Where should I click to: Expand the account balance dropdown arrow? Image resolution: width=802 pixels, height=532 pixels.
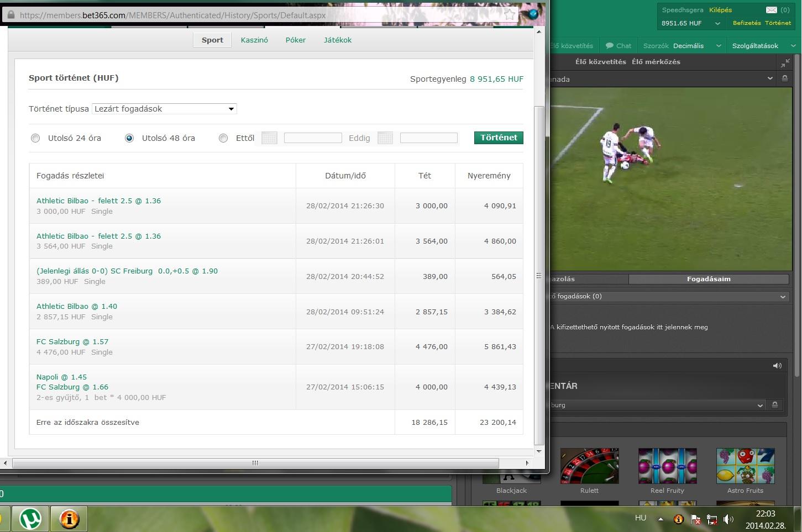pyautogui.click(x=717, y=23)
